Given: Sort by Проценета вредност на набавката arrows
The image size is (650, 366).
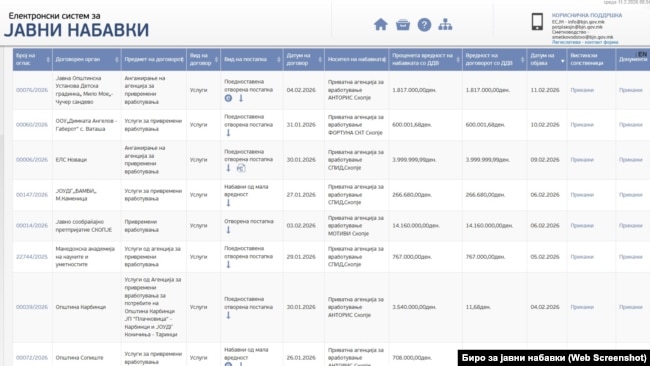Looking at the screenshot, I should [458, 60].
